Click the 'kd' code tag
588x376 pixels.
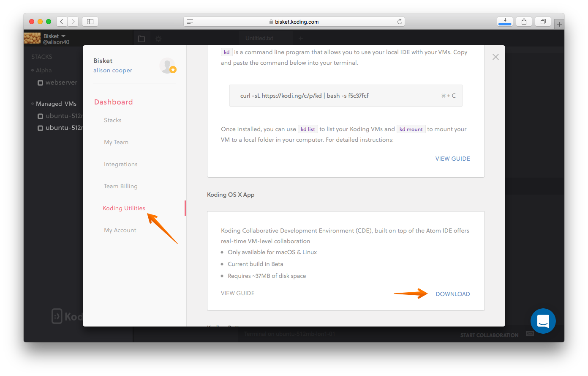pyautogui.click(x=227, y=52)
